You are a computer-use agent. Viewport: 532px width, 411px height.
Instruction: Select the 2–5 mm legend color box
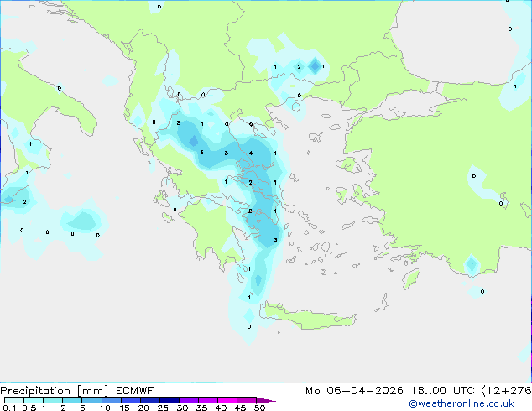(72, 400)
